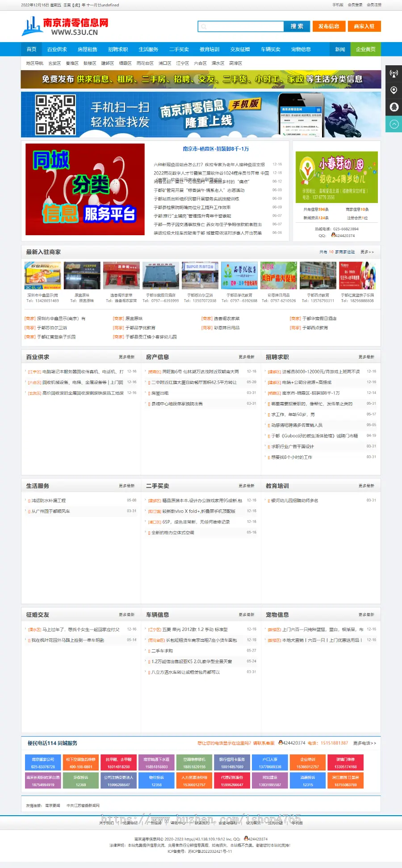This screenshot has height=868, width=402.
Task: Open listing 二手车求购
Action: point(162,651)
